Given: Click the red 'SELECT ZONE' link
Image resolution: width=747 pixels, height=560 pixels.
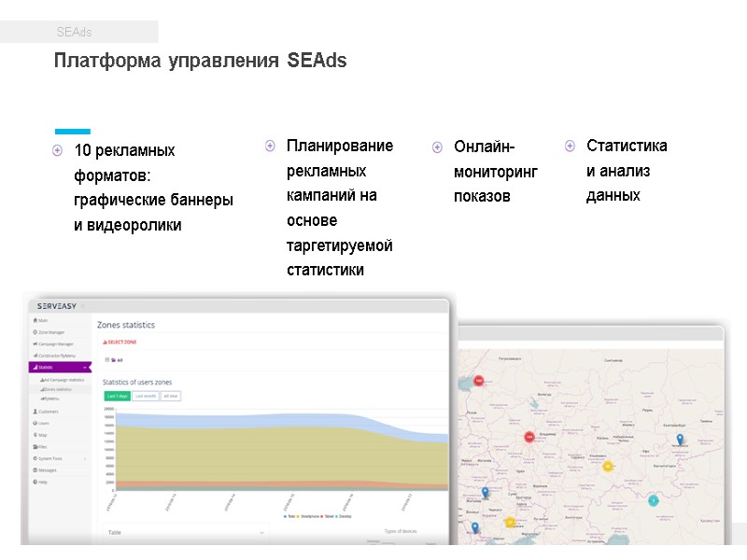Looking at the screenshot, I should (x=122, y=342).
